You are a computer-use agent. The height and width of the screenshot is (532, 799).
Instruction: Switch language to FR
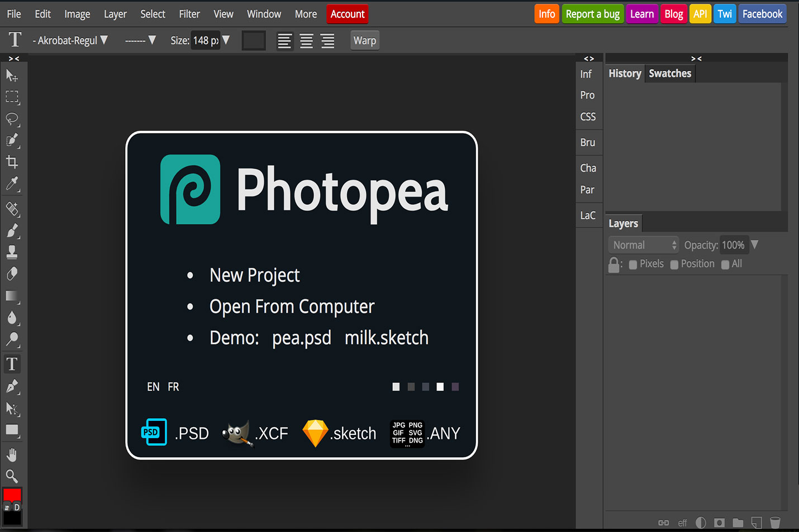pos(173,387)
